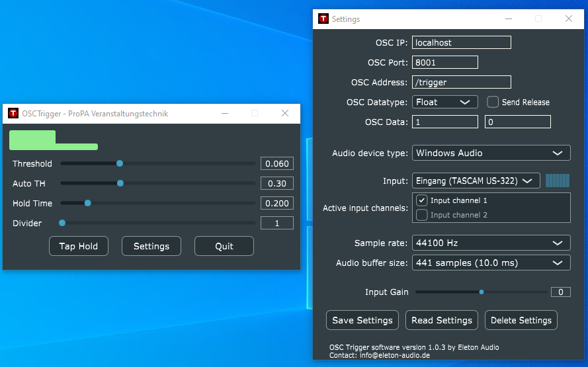Click the 'Threshold' label in OSCTrigger
The height and width of the screenshot is (367, 588).
pos(32,163)
